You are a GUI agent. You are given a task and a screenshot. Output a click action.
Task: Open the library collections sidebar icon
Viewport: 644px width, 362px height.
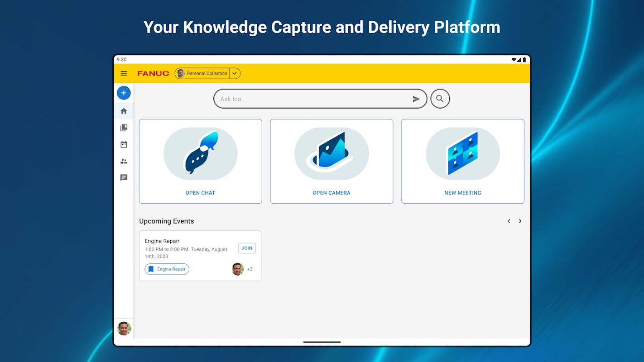pos(124,128)
